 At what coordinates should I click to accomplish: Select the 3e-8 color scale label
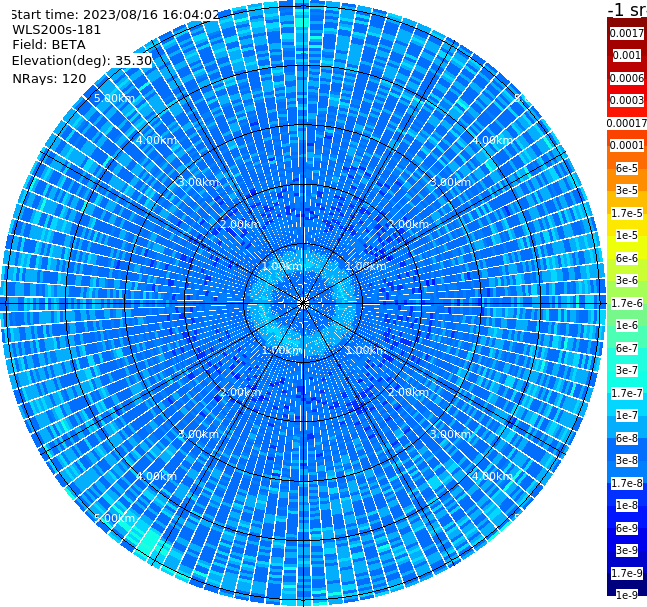pos(627,460)
